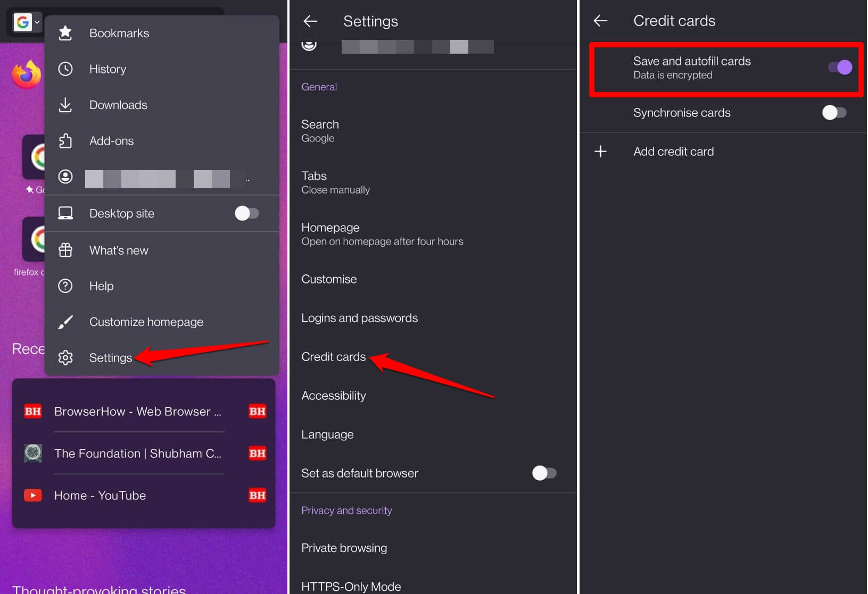Screen dimensions: 868x594
Task: Click the plus icon for Add credit card
Action: pos(600,152)
